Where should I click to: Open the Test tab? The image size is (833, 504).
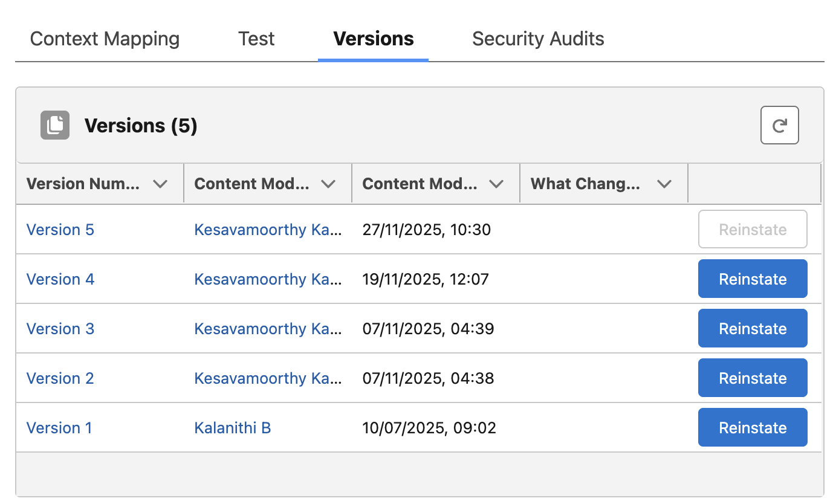[256, 39]
